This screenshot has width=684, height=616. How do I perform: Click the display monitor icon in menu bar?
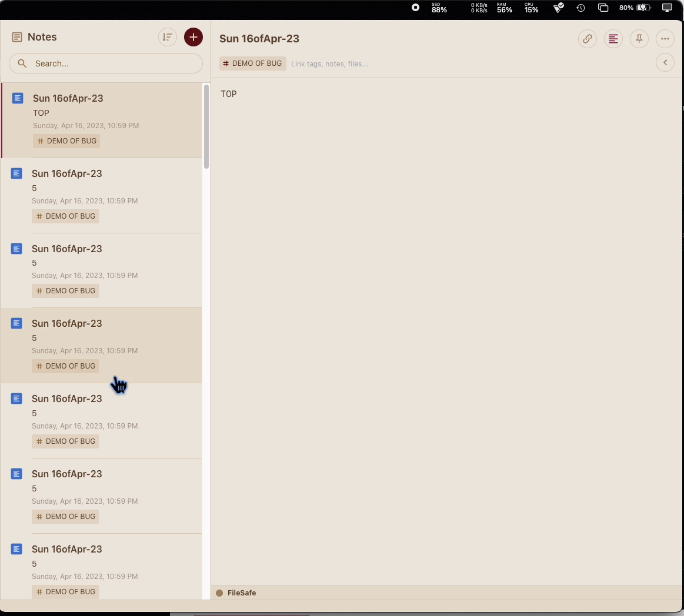click(667, 8)
